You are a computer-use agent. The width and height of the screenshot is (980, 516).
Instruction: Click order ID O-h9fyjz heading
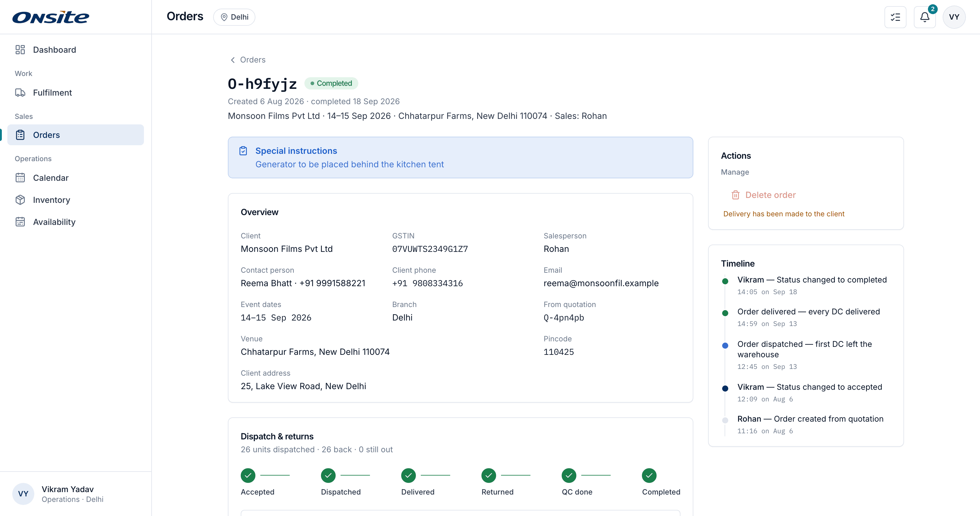pos(262,84)
